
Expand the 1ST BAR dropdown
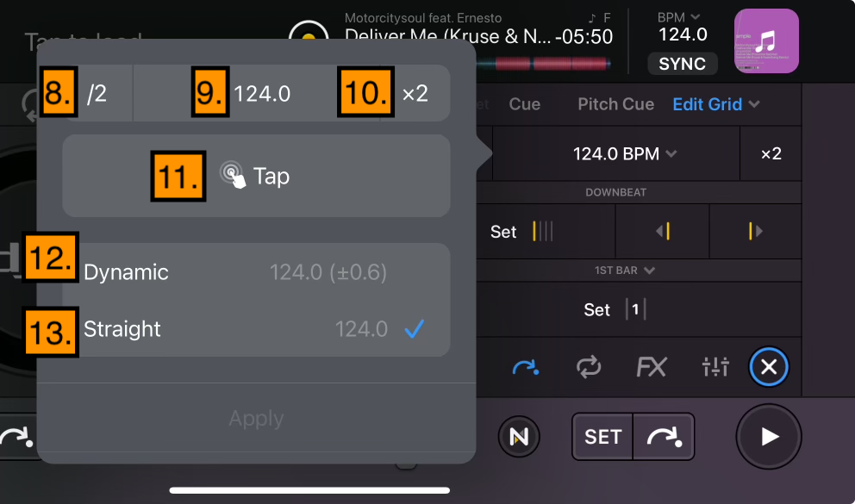624,271
